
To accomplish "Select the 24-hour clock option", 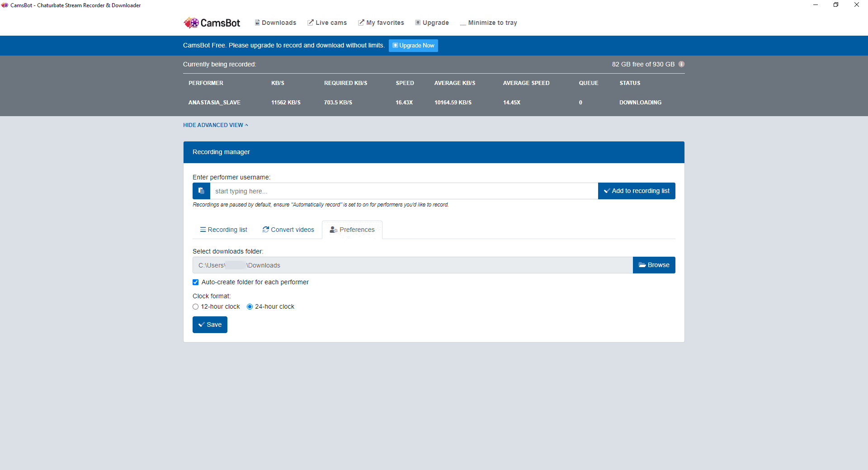I will click(x=250, y=306).
